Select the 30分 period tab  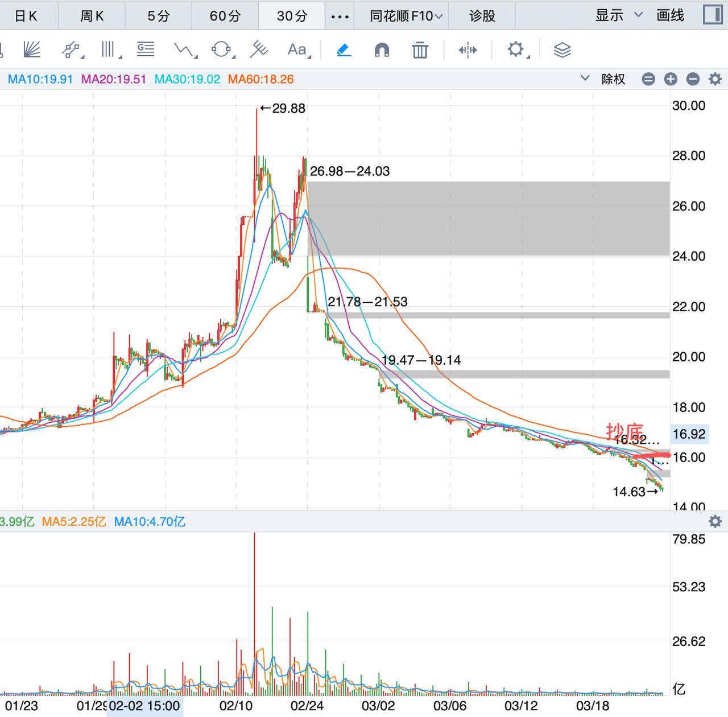[x=292, y=16]
